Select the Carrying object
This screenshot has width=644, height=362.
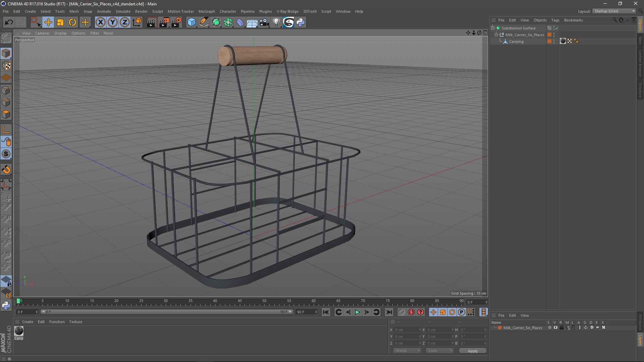[x=516, y=42]
